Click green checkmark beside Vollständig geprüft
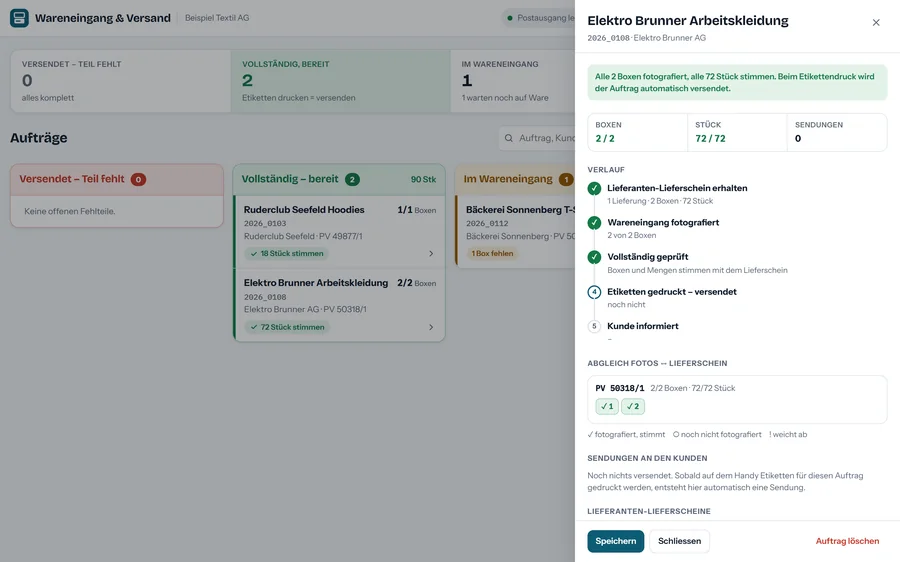This screenshot has height=562, width=900. 594,257
